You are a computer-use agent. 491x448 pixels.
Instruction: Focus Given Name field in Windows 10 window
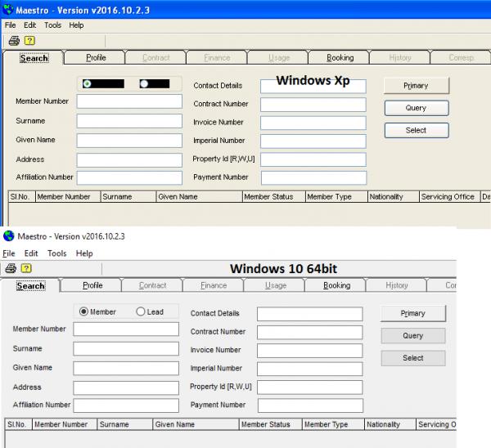click(x=126, y=368)
